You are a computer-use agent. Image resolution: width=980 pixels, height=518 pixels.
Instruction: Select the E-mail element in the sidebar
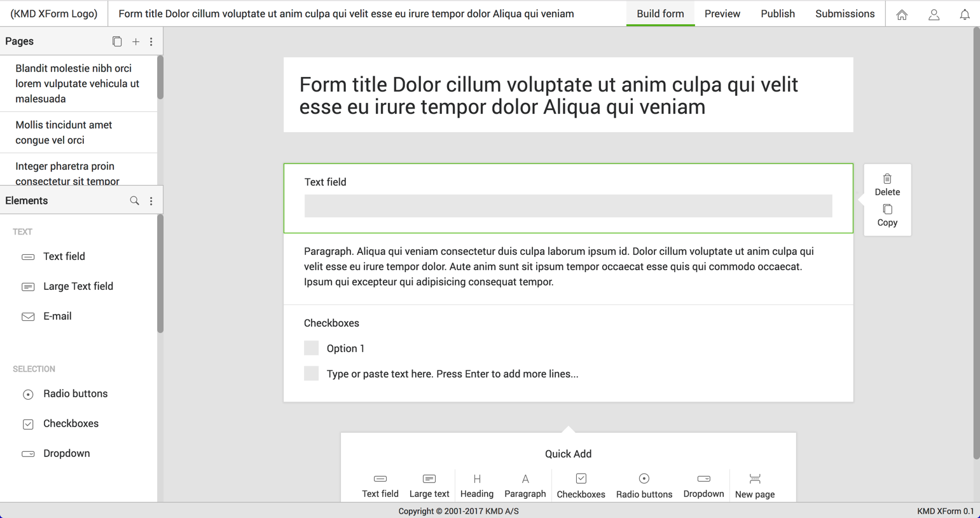tap(56, 316)
